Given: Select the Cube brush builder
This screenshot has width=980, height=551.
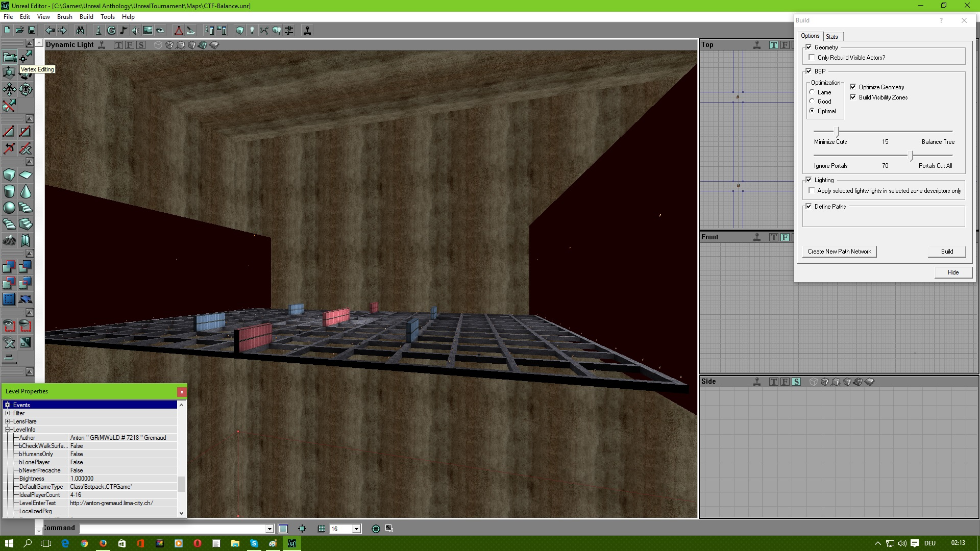Looking at the screenshot, I should click(x=9, y=175).
